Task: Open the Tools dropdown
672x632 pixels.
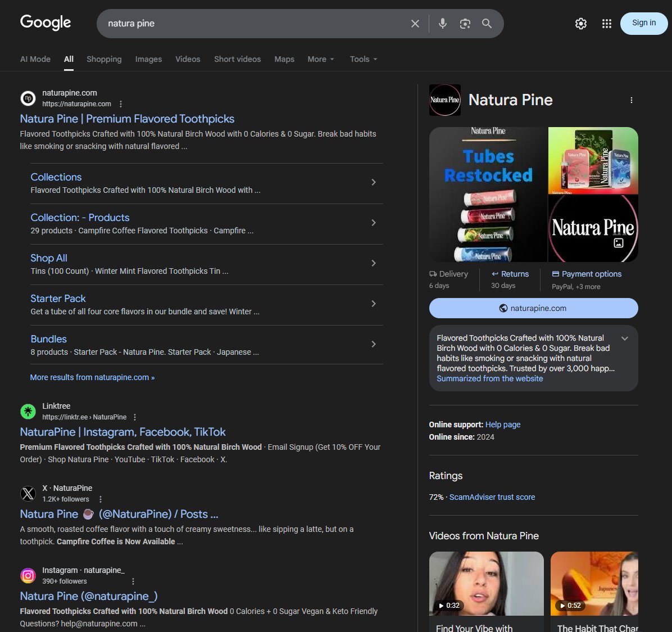Action: tap(364, 59)
